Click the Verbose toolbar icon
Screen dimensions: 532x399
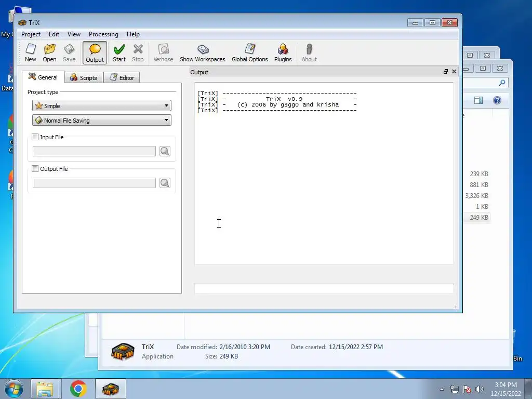click(163, 53)
